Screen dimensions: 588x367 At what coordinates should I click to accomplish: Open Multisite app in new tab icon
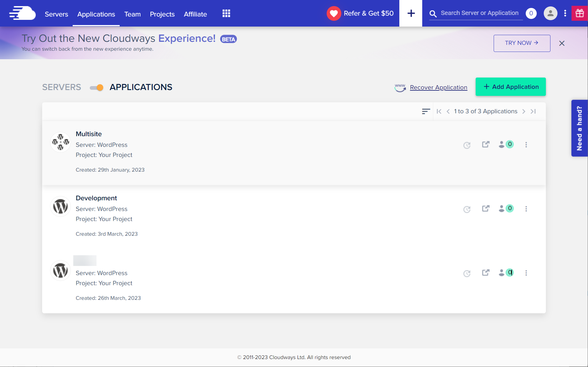click(485, 144)
